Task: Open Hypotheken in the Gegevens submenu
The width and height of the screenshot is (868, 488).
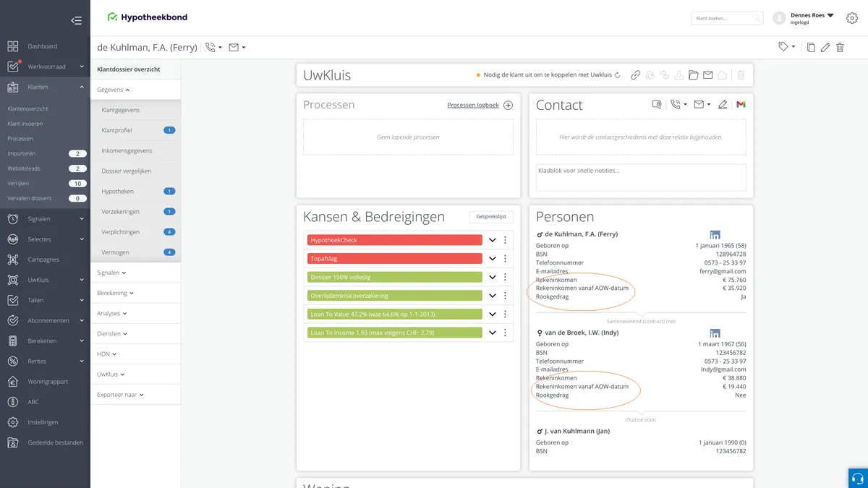Action: tap(118, 191)
